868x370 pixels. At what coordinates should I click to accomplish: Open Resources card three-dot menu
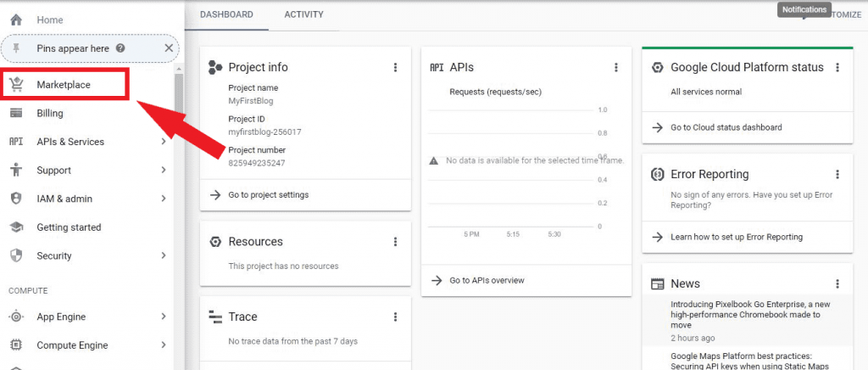coord(395,242)
